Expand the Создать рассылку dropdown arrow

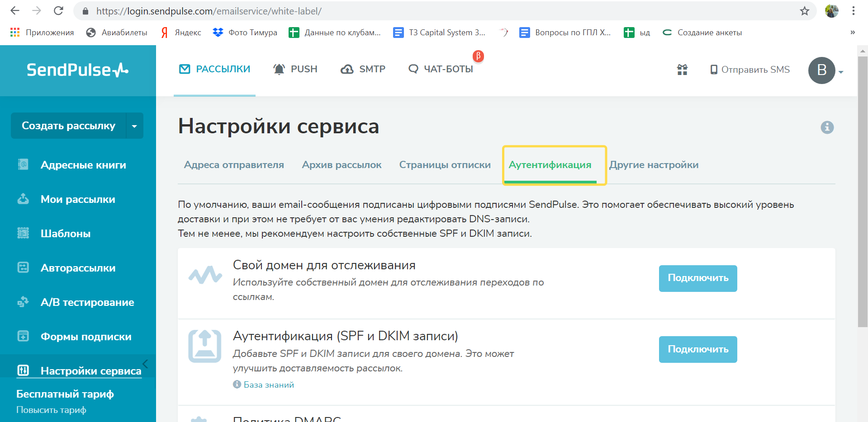click(x=134, y=126)
